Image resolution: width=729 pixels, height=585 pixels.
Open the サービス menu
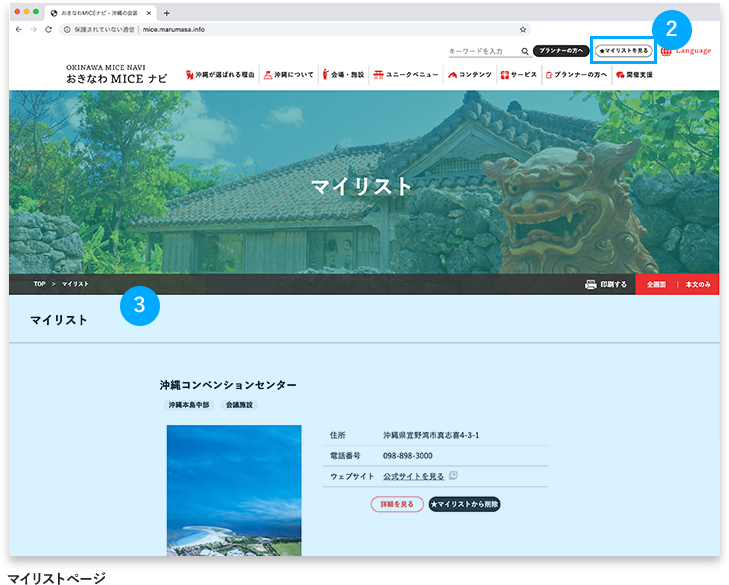pyautogui.click(x=519, y=74)
